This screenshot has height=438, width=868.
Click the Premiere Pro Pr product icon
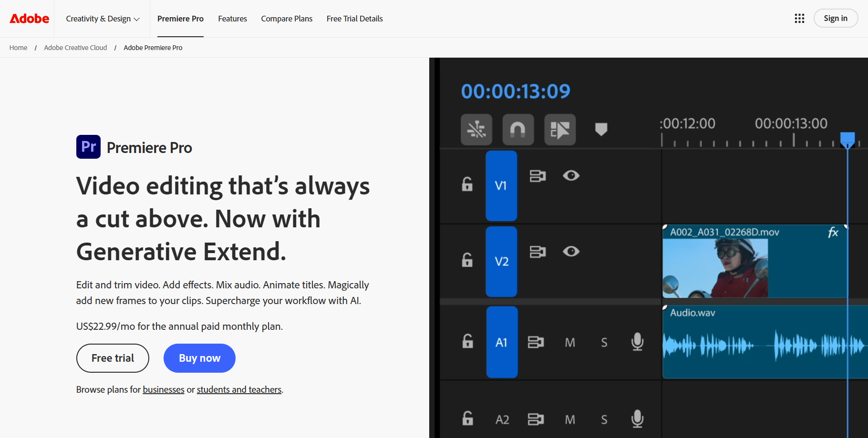pos(88,147)
